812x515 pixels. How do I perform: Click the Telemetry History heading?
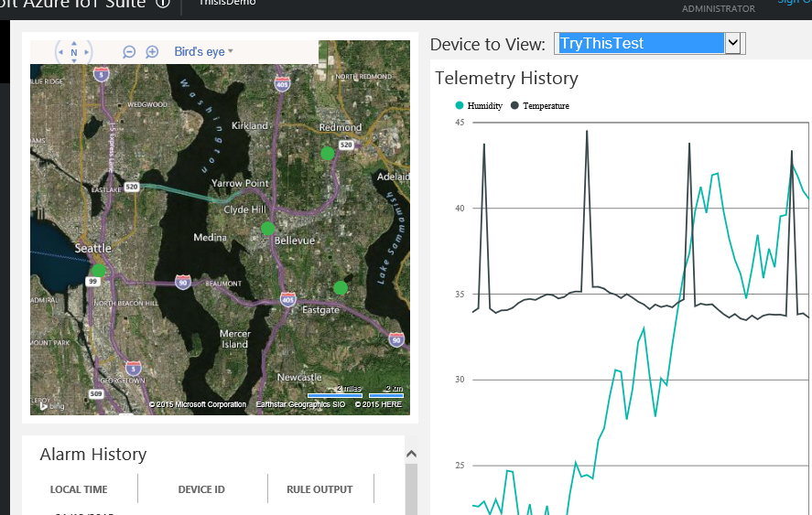506,78
